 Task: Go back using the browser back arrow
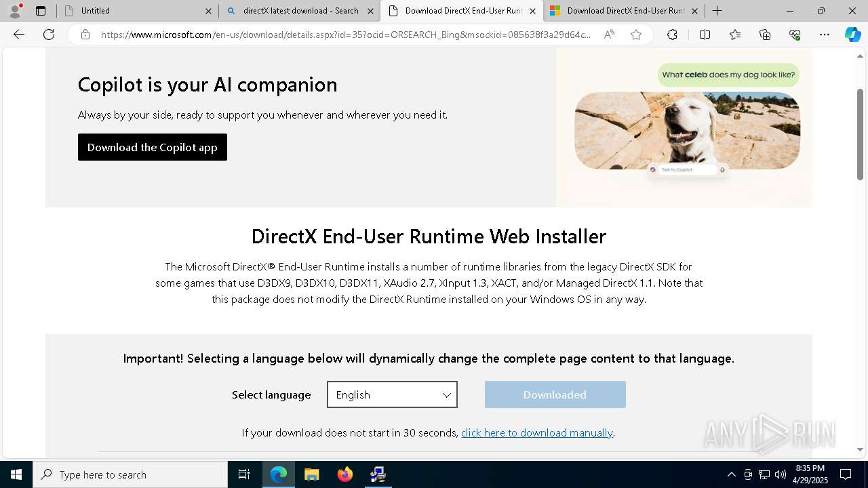pos(19,35)
